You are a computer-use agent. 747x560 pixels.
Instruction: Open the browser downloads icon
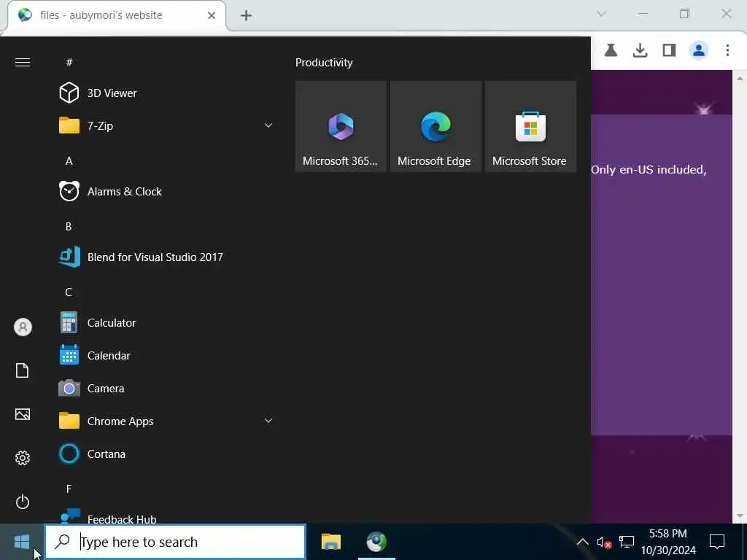coord(640,50)
